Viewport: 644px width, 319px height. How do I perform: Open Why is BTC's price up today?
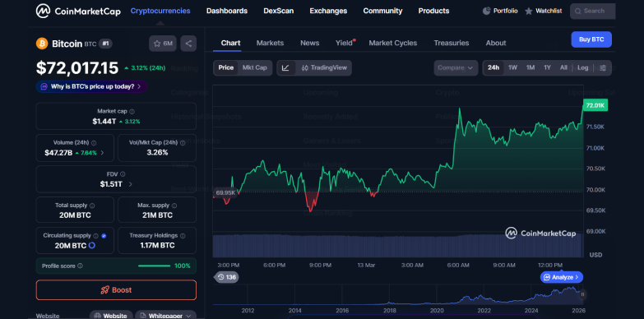click(91, 86)
